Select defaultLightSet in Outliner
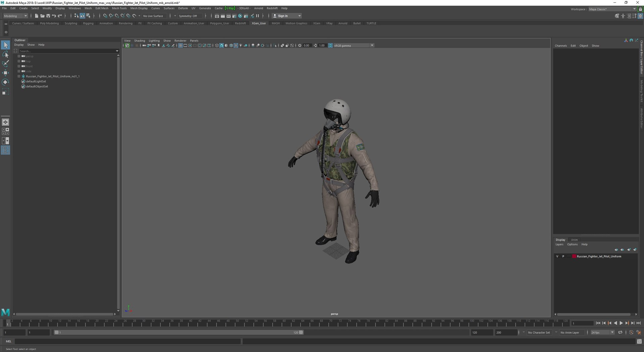Image resolution: width=644 pixels, height=352 pixels. [36, 81]
